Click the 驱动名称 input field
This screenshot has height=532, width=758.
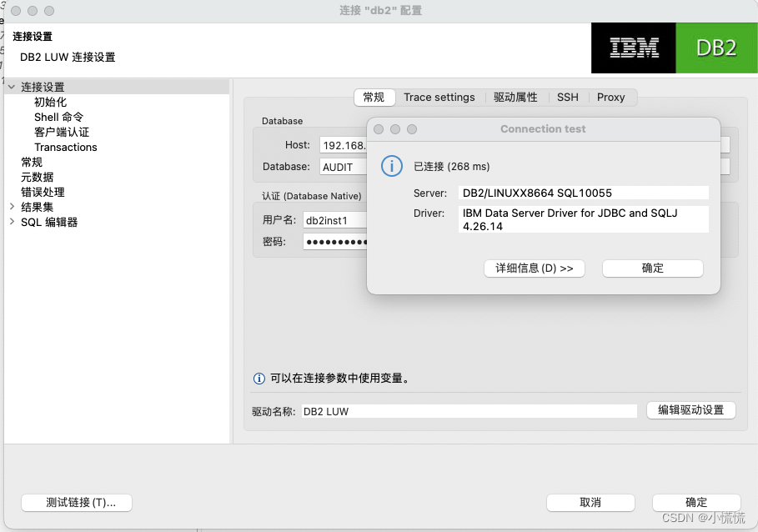pos(467,410)
